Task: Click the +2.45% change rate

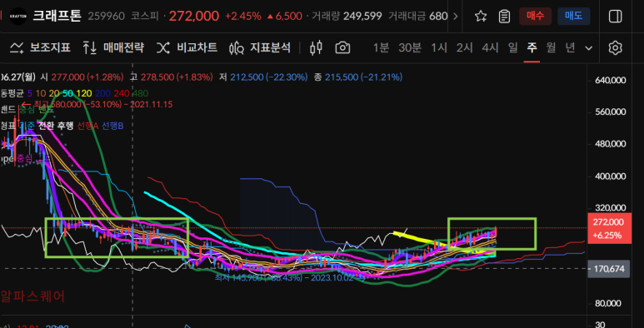Action: click(242, 16)
